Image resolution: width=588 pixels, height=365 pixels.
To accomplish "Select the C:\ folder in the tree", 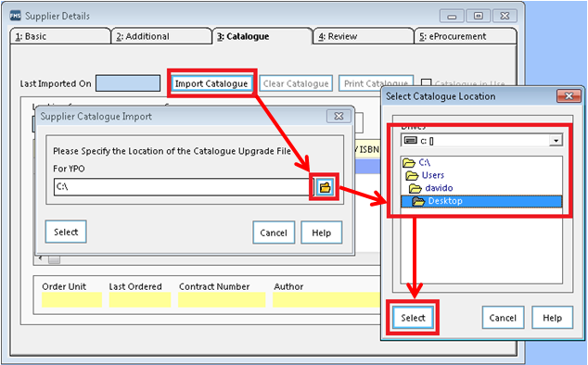I will [416, 163].
